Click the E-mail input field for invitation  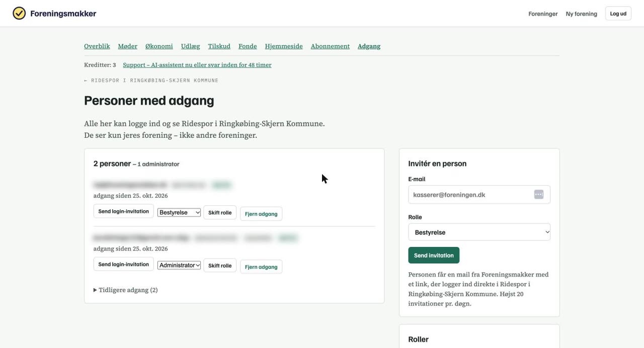point(479,195)
